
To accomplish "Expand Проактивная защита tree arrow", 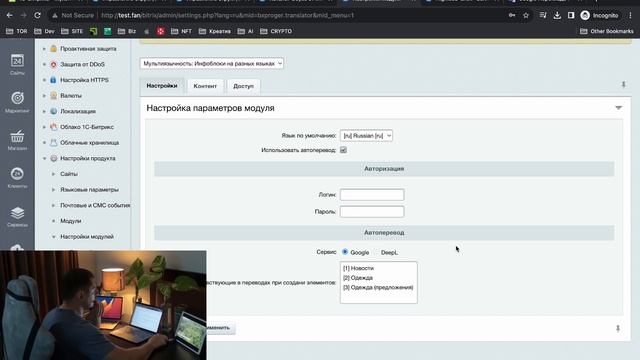I will pos(44,49).
